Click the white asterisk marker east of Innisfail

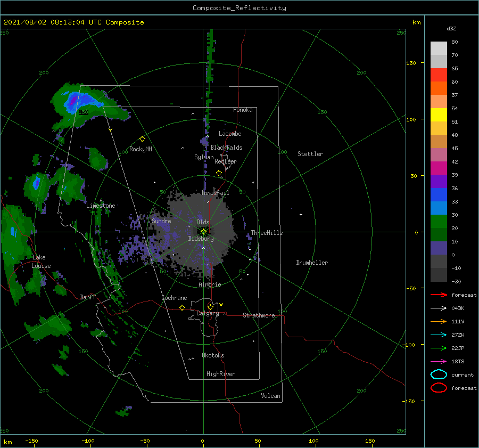tap(253, 183)
